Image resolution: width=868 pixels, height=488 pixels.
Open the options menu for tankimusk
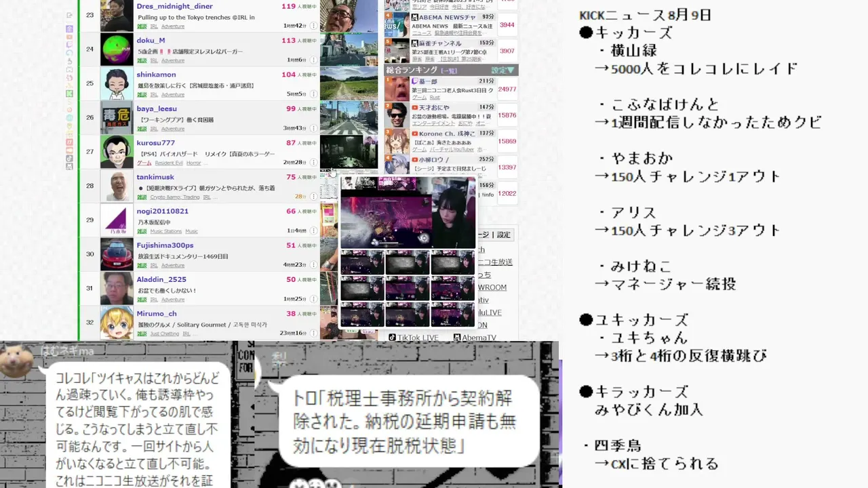313,197
